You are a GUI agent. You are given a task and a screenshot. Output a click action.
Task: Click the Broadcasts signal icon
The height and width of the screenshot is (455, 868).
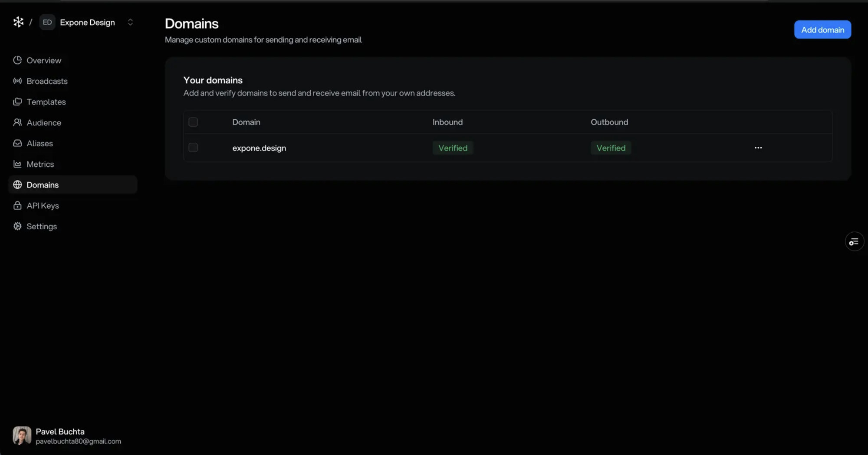[x=17, y=81]
